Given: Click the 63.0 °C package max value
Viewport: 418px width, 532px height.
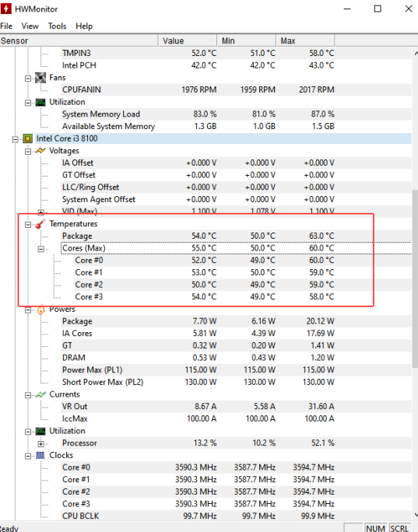Looking at the screenshot, I should coord(321,236).
